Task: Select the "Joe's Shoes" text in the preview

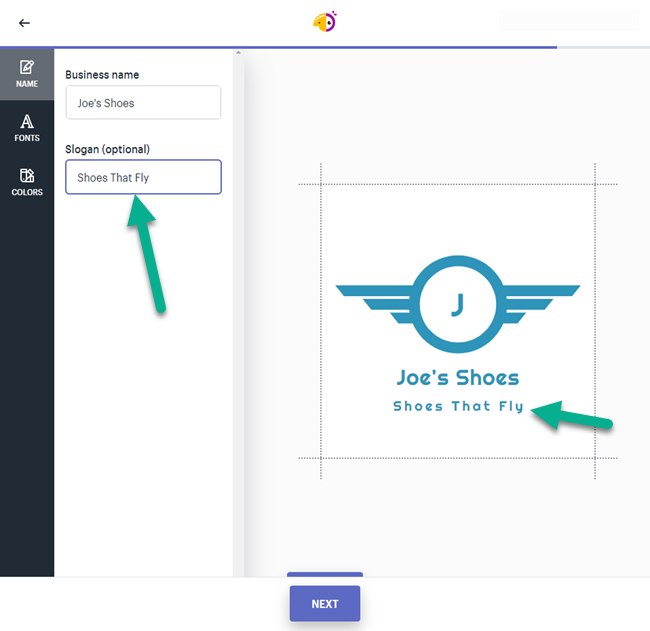Action: 458,378
